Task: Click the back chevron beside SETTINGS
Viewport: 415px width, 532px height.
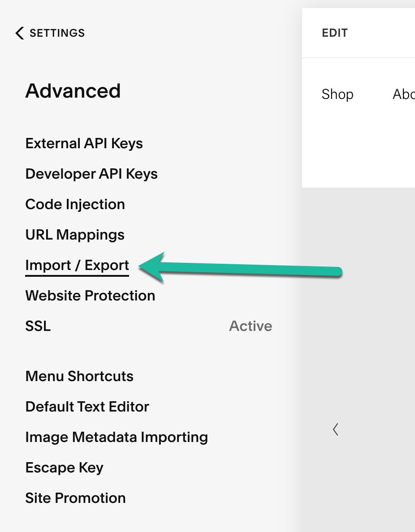Action: point(19,33)
